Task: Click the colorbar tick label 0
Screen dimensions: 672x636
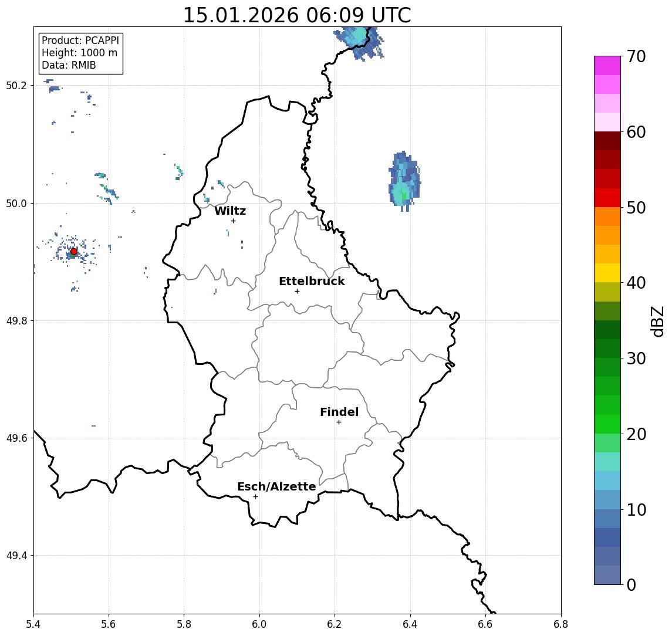Action: click(x=632, y=584)
